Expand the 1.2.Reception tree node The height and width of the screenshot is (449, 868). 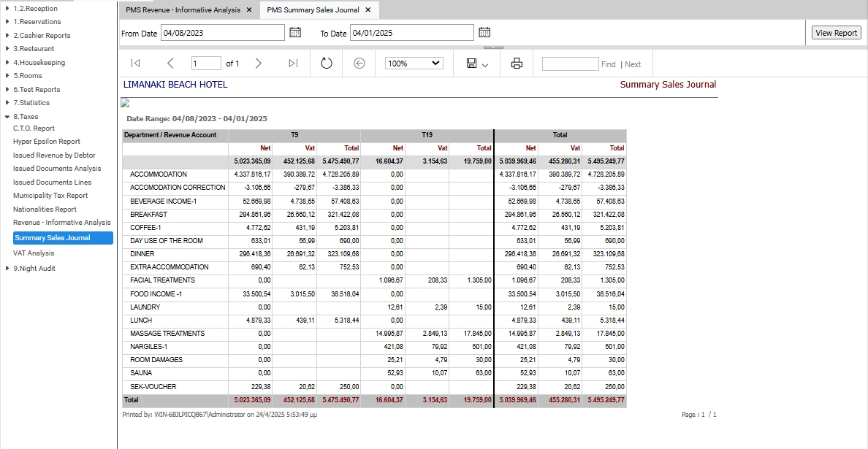[x=7, y=8]
